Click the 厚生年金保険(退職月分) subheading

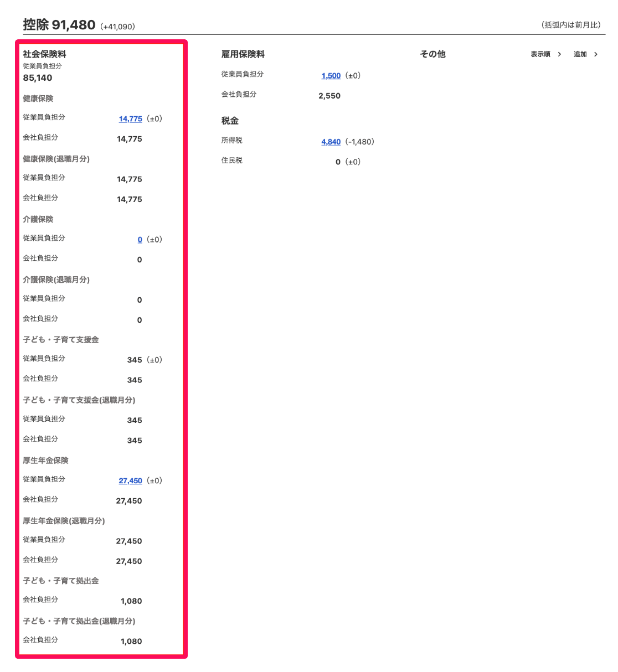[64, 521]
